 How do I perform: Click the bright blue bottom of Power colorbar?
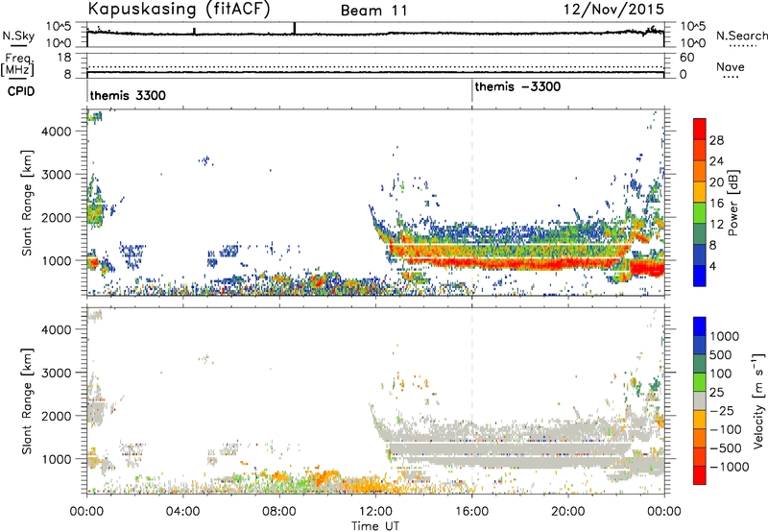coord(700,276)
